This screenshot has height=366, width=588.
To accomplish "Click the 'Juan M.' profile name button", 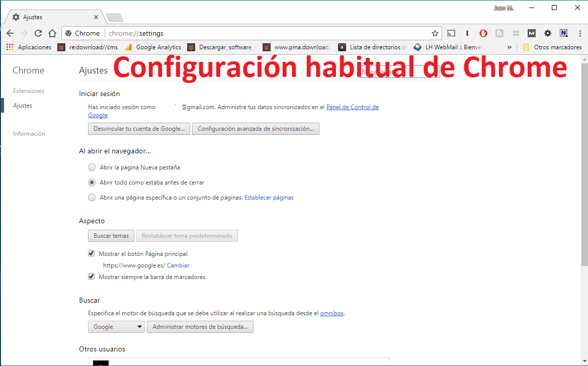I will tap(503, 8).
